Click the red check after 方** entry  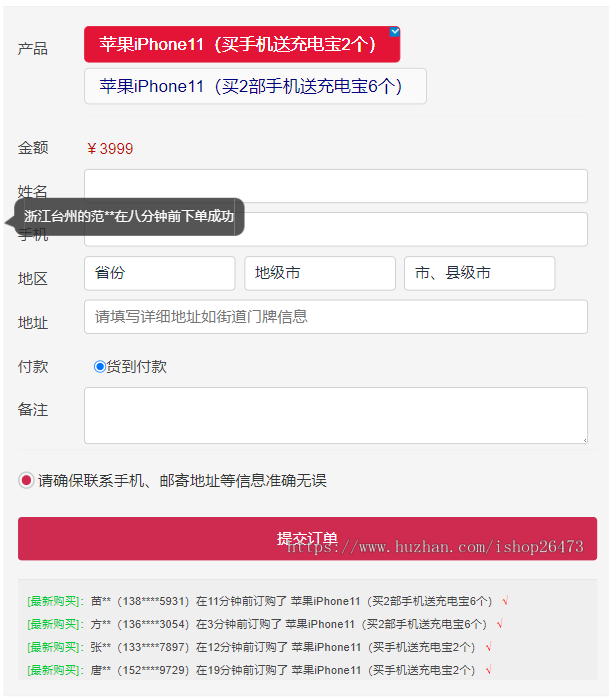click(x=499, y=624)
